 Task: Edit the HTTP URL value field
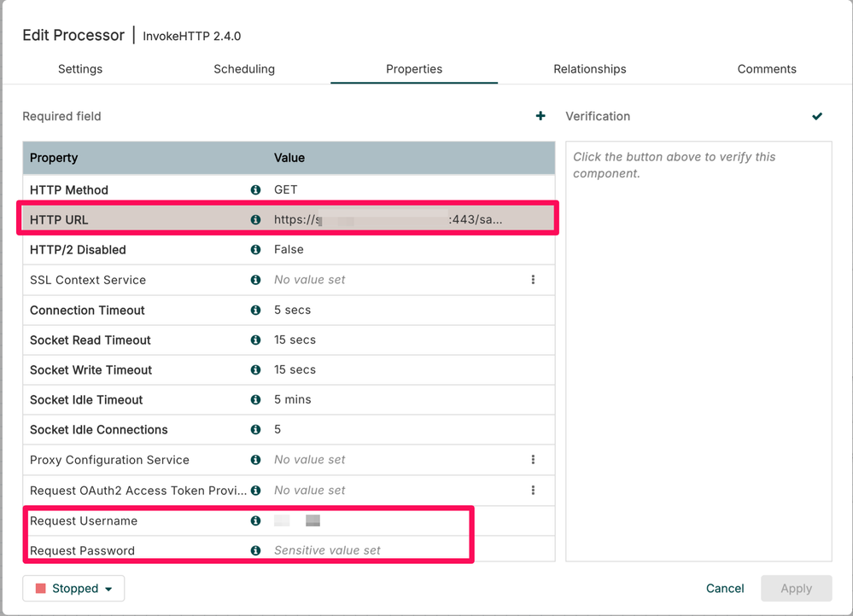tap(389, 220)
